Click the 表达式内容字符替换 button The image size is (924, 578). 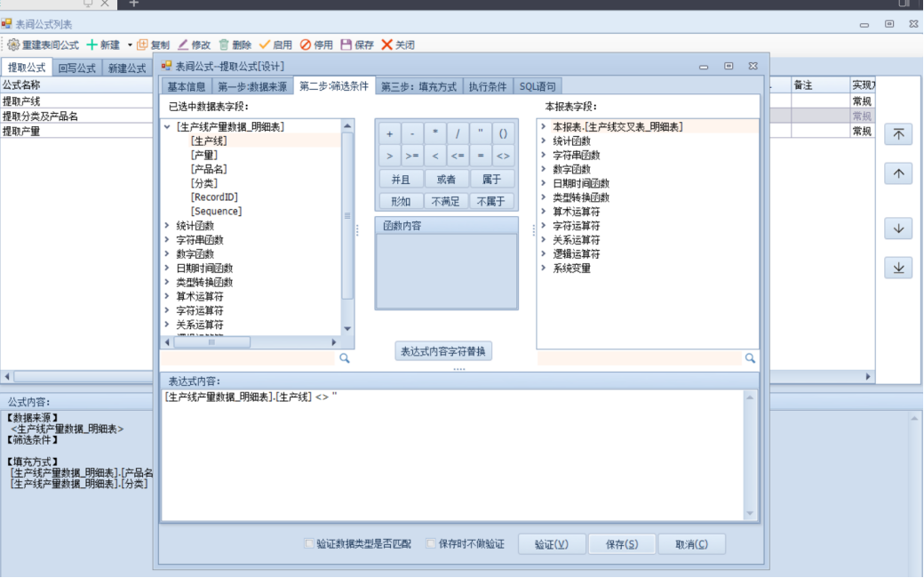[x=443, y=351]
